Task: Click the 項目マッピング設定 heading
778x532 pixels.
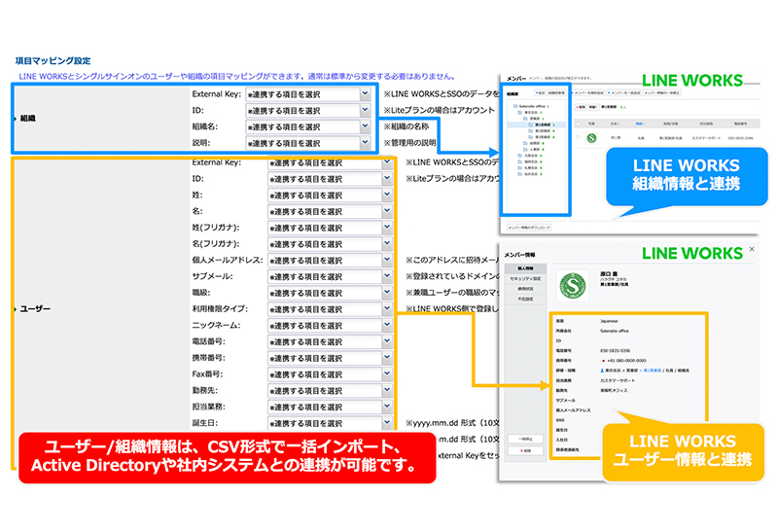Action: point(53,61)
